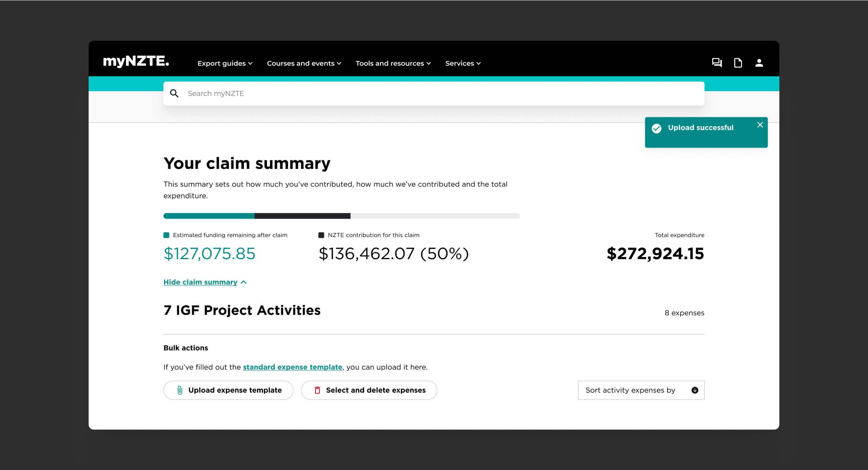Image resolution: width=868 pixels, height=470 pixels.
Task: Click the Total expenditure label
Action: pyautogui.click(x=679, y=235)
